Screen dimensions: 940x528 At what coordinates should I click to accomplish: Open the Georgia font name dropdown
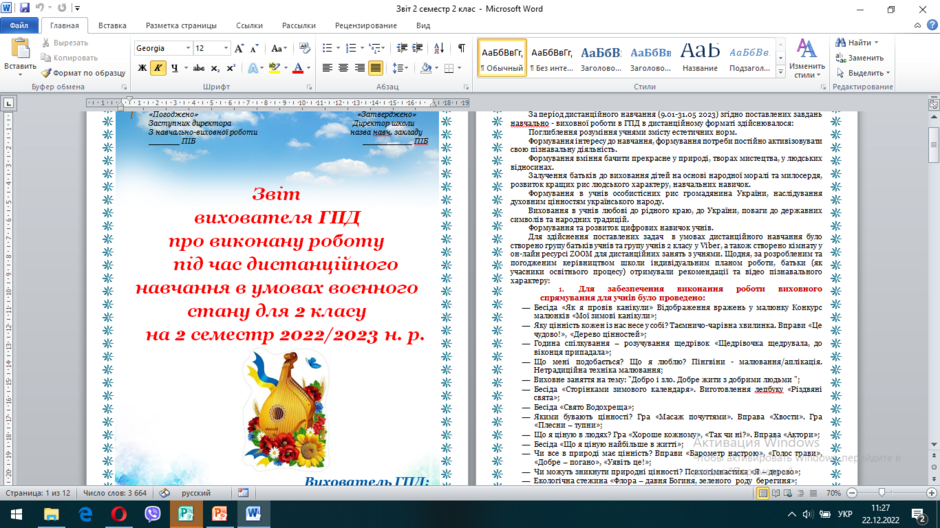point(188,48)
